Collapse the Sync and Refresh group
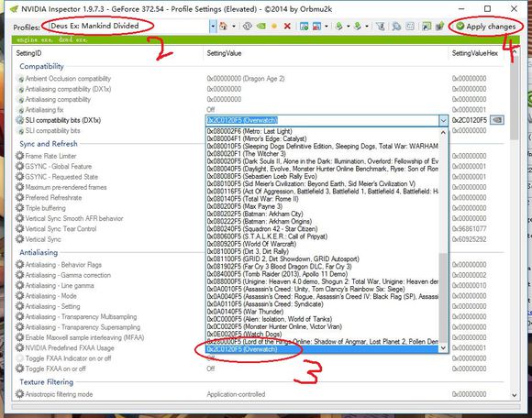The image size is (532, 418). click(x=49, y=144)
